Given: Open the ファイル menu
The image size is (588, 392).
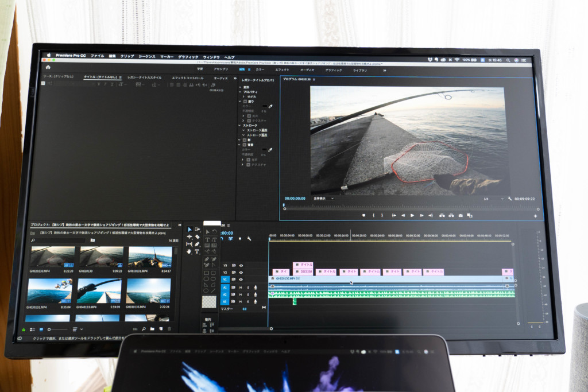Looking at the screenshot, I should click(x=97, y=56).
